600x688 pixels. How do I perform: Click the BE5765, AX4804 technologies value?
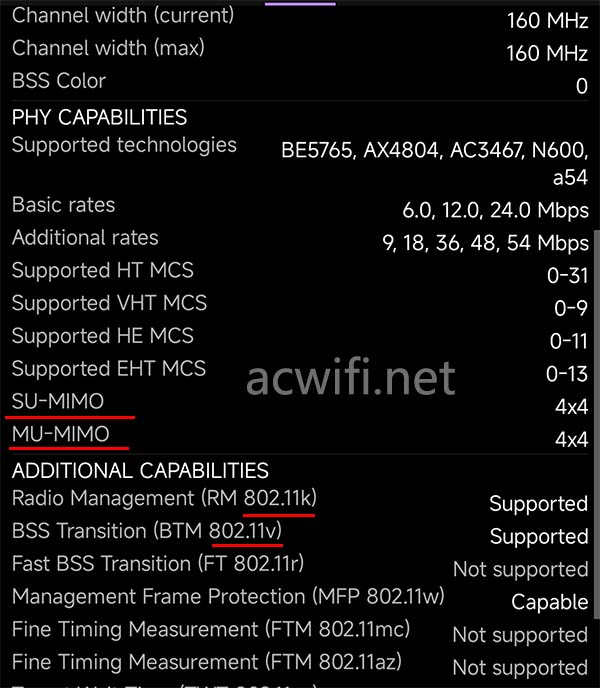tap(434, 151)
